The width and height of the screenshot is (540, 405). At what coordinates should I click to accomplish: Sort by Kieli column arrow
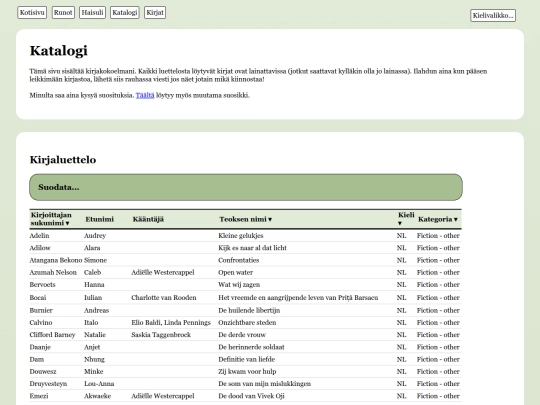point(400,223)
